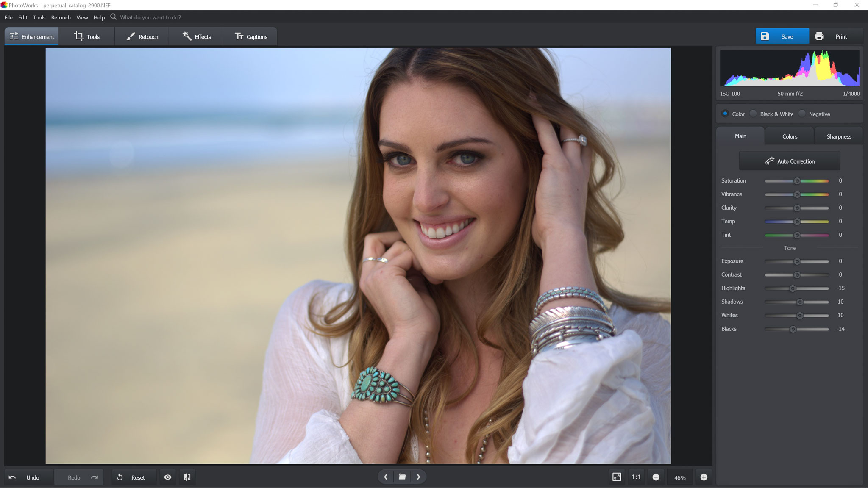Select the Auto Correction magic wand icon
Image resolution: width=868 pixels, height=488 pixels.
770,161
